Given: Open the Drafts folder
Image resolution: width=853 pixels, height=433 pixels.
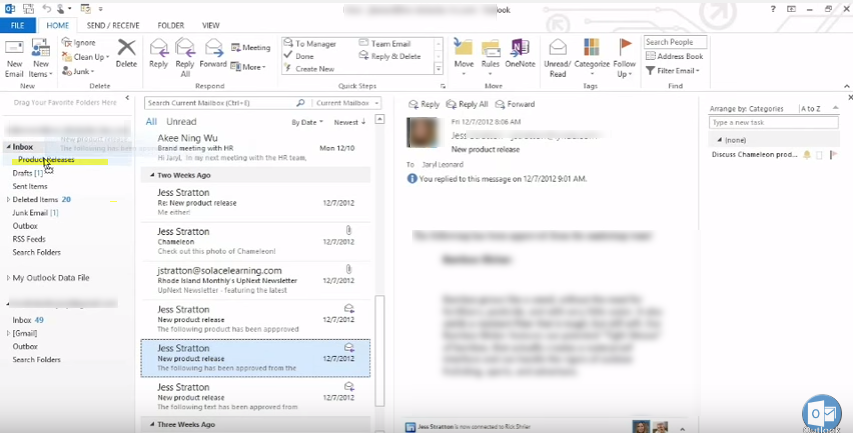Looking at the screenshot, I should point(27,173).
